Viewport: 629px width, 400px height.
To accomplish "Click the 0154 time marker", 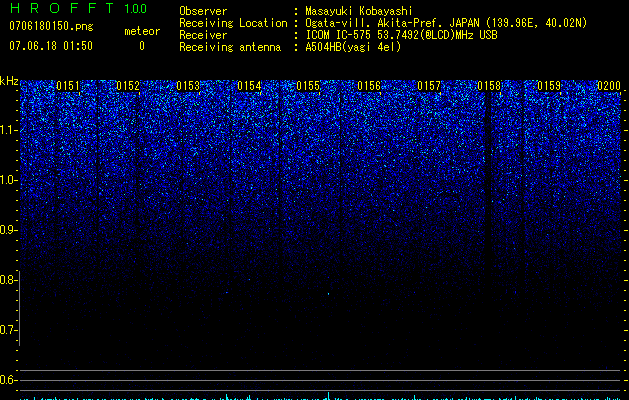I will tap(249, 86).
